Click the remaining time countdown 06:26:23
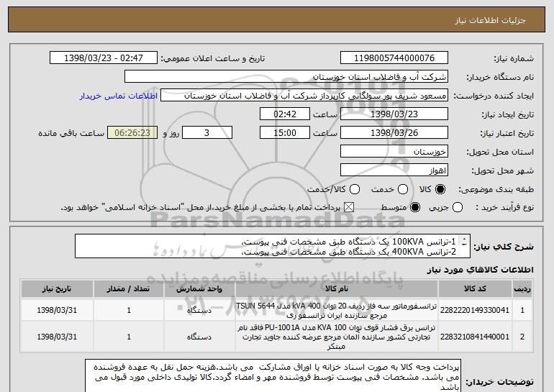554x392 pixels. [132, 133]
